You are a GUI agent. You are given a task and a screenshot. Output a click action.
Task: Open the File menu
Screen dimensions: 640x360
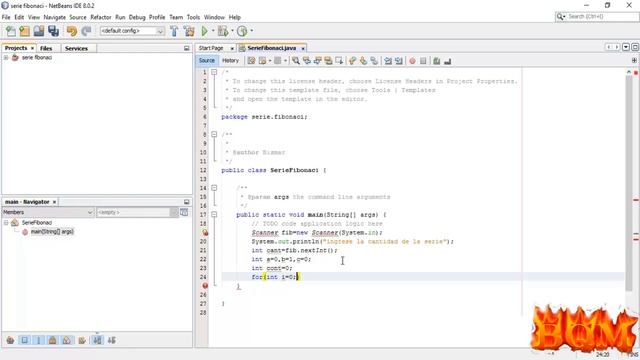[6, 17]
